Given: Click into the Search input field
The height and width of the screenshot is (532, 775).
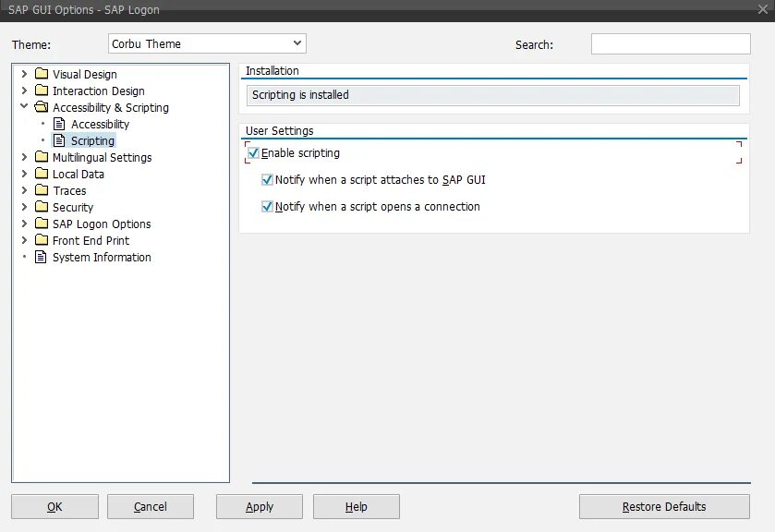Looking at the screenshot, I should click(x=671, y=44).
